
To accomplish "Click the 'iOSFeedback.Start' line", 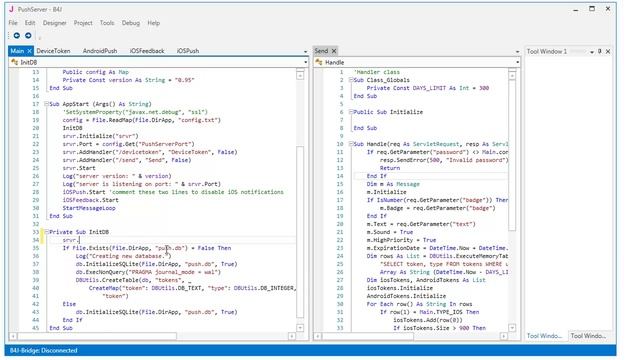I will pos(90,200).
